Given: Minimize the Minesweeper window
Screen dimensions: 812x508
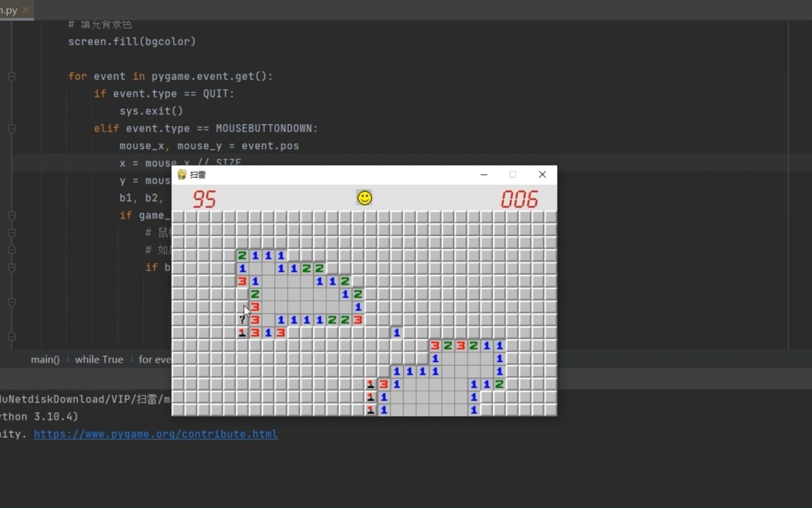Looking at the screenshot, I should click(x=484, y=175).
